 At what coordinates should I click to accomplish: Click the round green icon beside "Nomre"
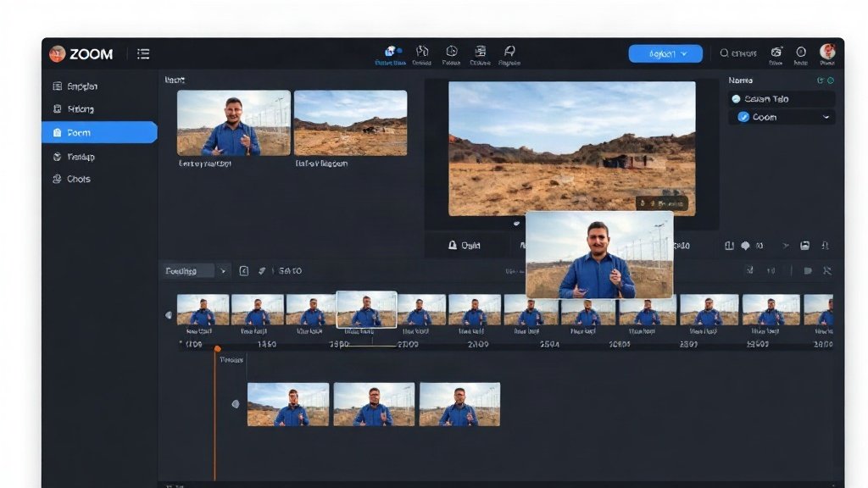(831, 80)
